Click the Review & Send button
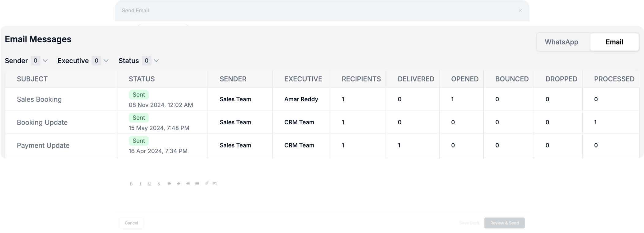The image size is (644, 233). (504, 223)
